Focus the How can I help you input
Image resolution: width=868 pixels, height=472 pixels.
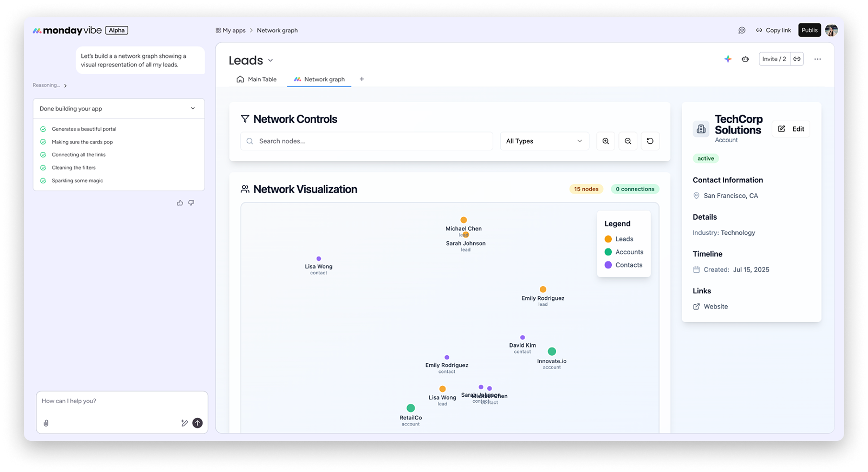pyautogui.click(x=122, y=401)
